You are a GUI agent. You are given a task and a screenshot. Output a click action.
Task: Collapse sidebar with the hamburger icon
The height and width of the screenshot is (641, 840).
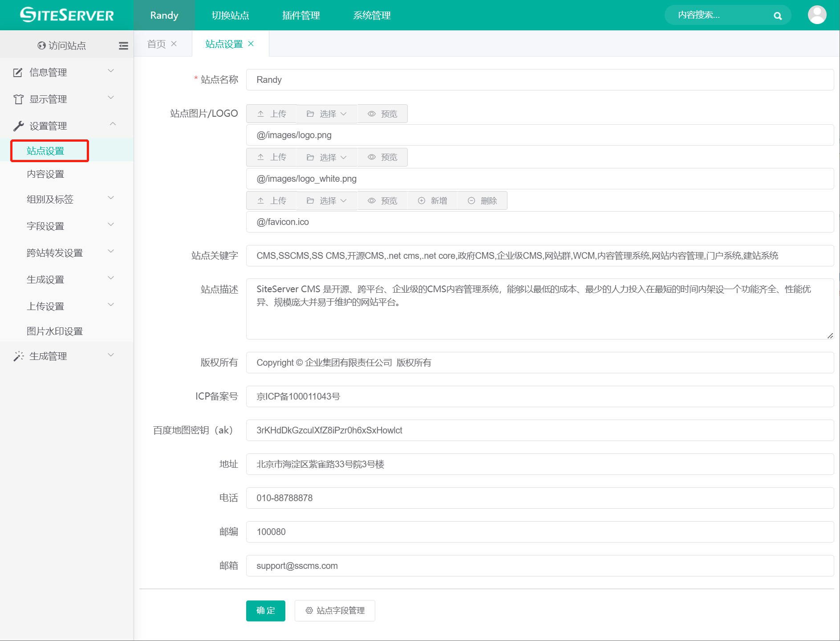pyautogui.click(x=123, y=45)
